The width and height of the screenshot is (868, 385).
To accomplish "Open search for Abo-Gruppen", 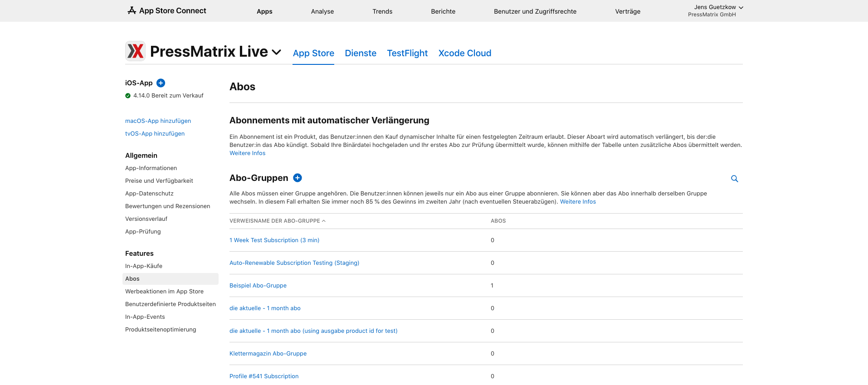I will (x=735, y=179).
